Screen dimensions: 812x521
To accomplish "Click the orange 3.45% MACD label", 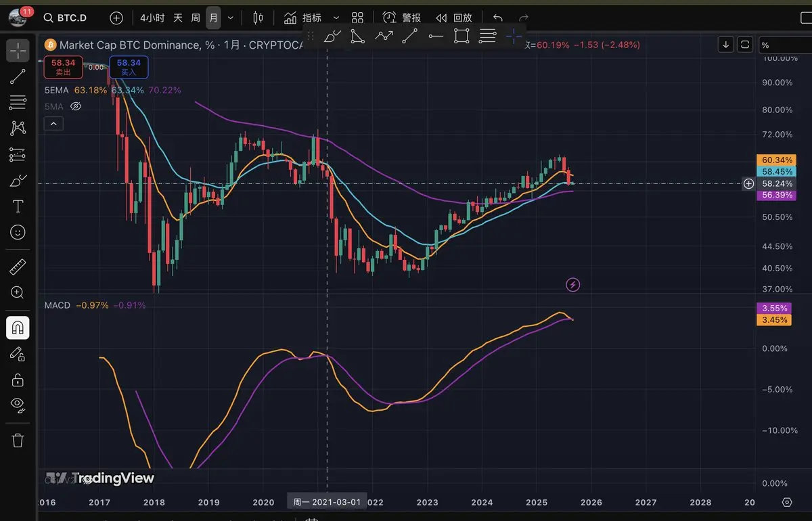I will 774,319.
